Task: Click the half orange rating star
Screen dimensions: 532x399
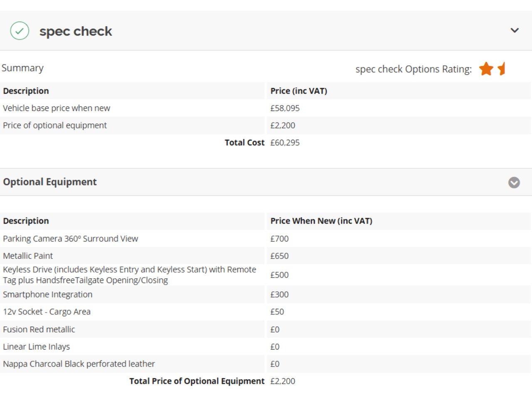Action: pos(502,69)
